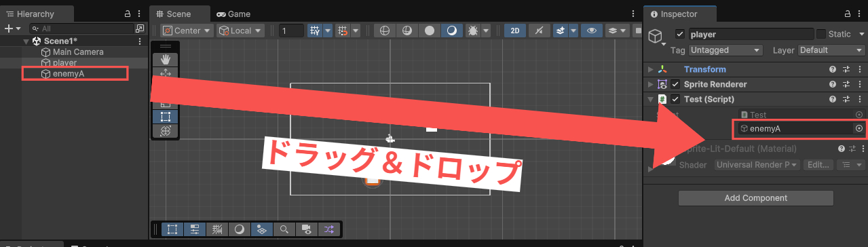Open Sprite Renderer preset settings icon

coord(846,84)
